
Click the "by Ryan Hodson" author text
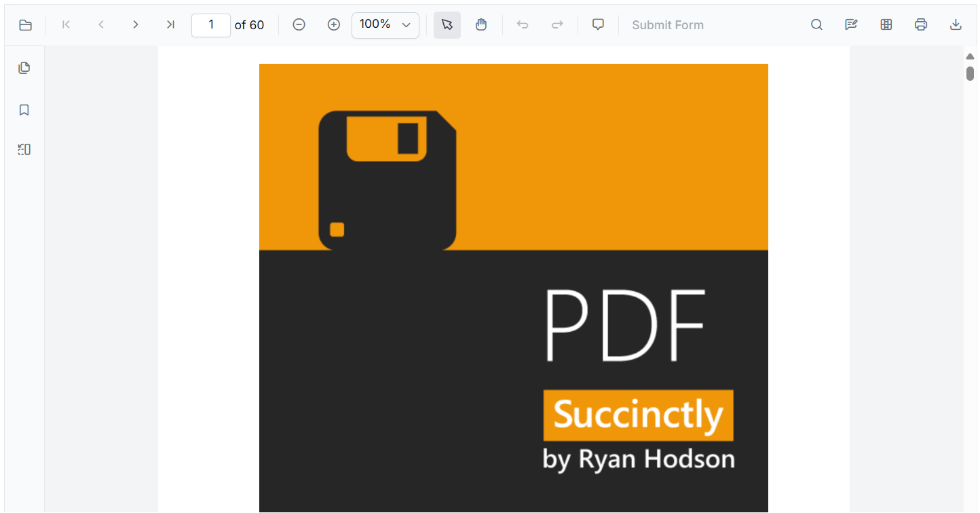pyautogui.click(x=639, y=459)
